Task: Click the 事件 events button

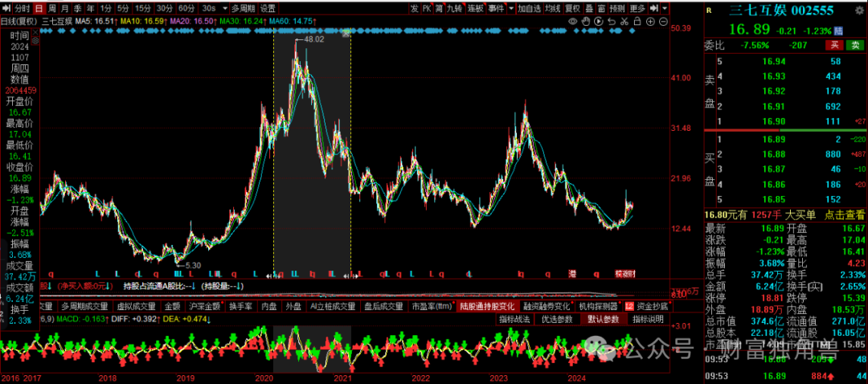Action: tap(497, 8)
